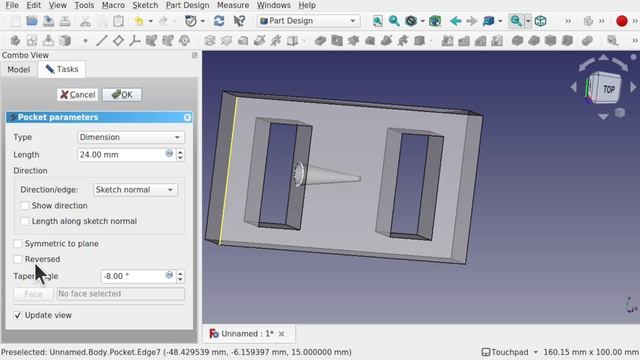Viewport: 640px width, 360px height.
Task: Expand the zoom tool dropdown arrow
Action: [528, 21]
